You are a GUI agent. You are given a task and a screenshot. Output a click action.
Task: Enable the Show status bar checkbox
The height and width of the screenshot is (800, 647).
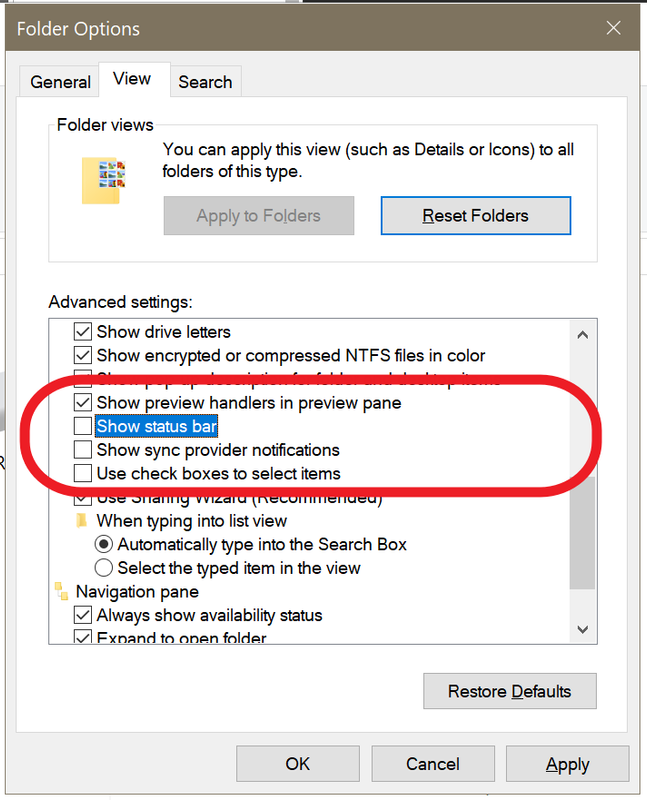point(83,427)
